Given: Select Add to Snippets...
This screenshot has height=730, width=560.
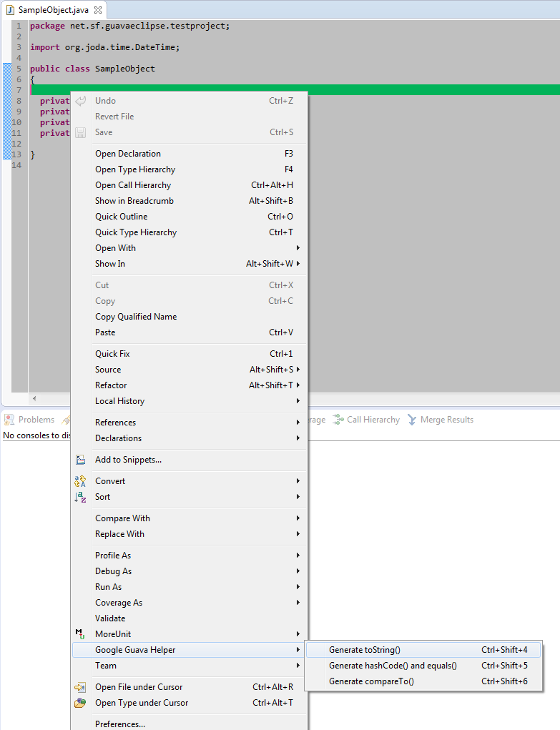Looking at the screenshot, I should coord(189,460).
